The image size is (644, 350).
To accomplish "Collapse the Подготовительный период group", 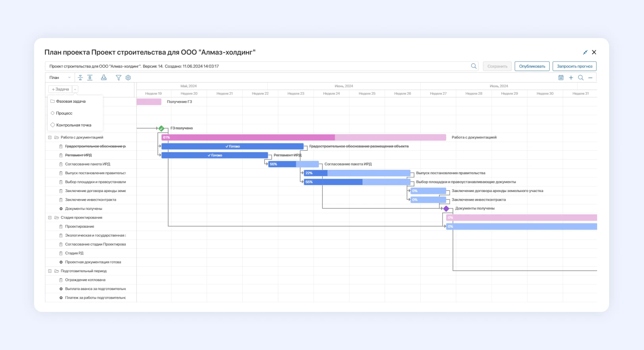I will tap(50, 271).
